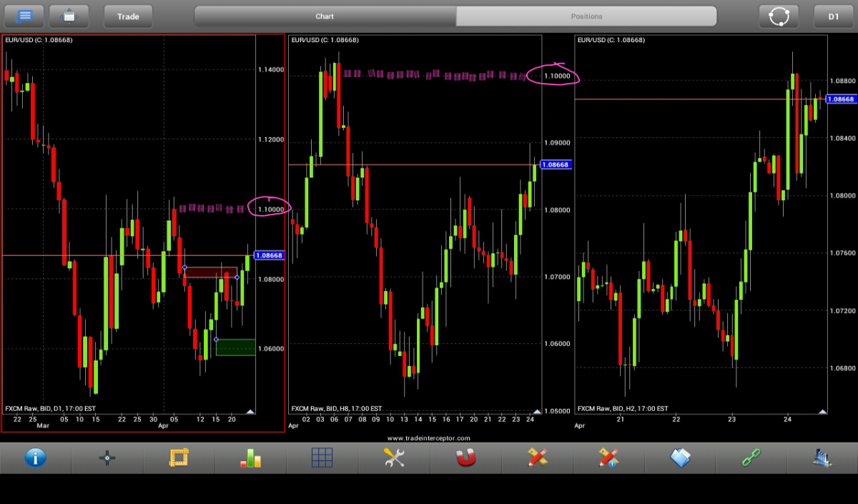Select the ruler measure tool
Image resolution: width=858 pixels, height=504 pixels.
point(178,458)
